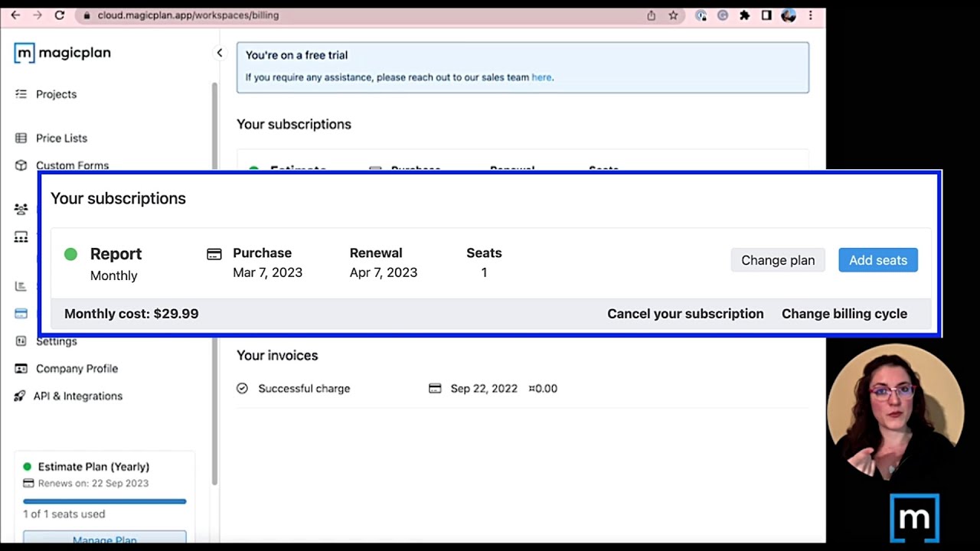
Task: Click the grey circular G extension icon
Action: coord(723,15)
